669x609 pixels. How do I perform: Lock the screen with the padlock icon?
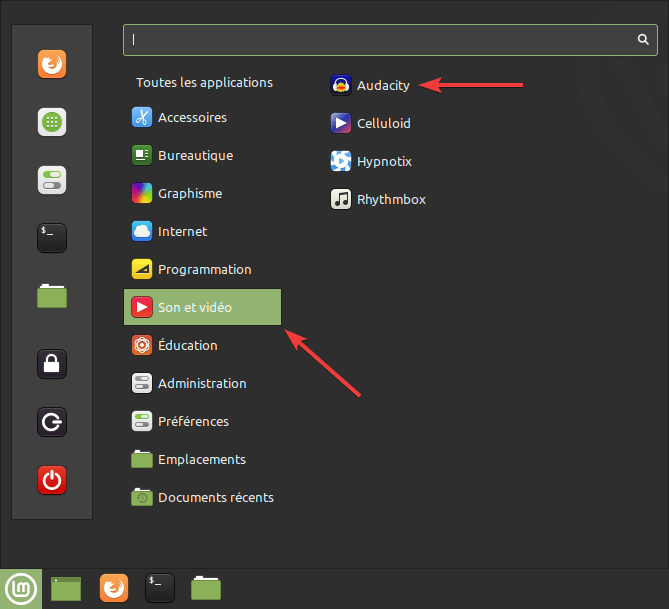(52, 364)
